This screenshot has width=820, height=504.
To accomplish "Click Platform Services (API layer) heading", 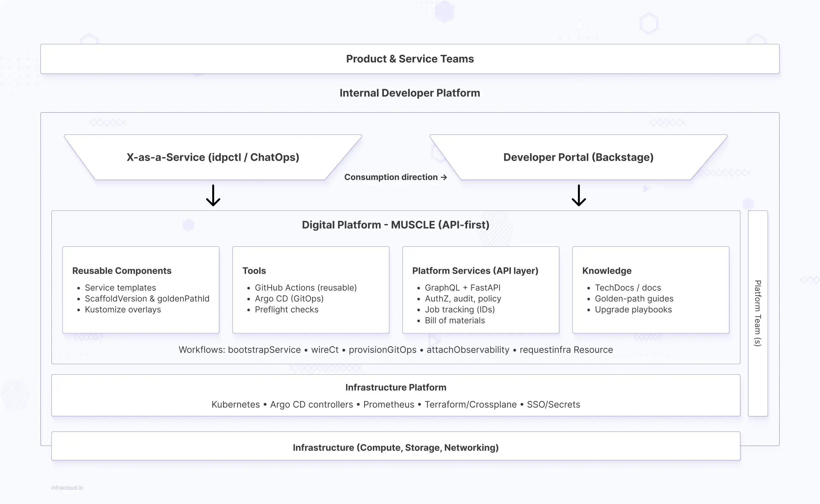I will [475, 270].
